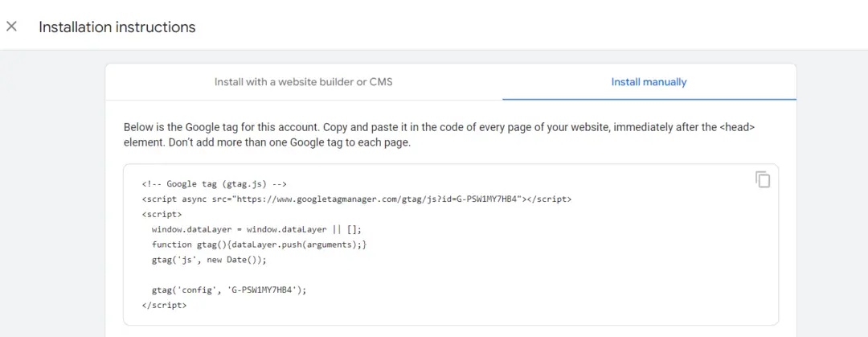Close the Installation instructions panel
Viewport: 868px width, 337px height.
tap(11, 27)
